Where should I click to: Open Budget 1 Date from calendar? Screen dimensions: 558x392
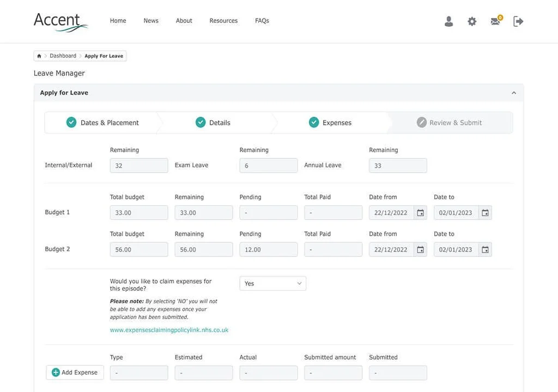pos(420,213)
